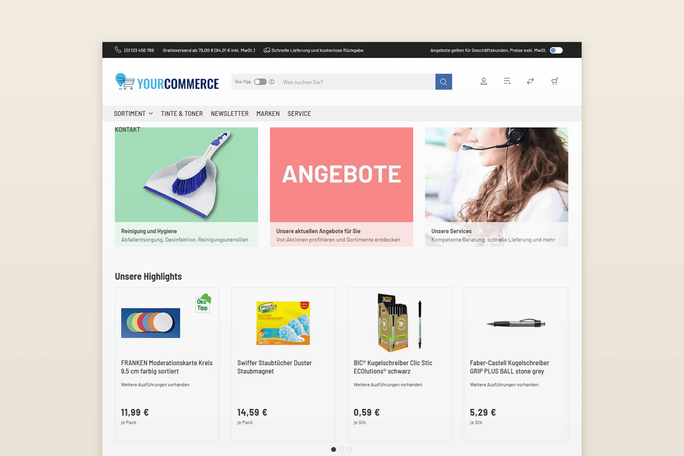Open the product compare arrows icon

click(530, 81)
